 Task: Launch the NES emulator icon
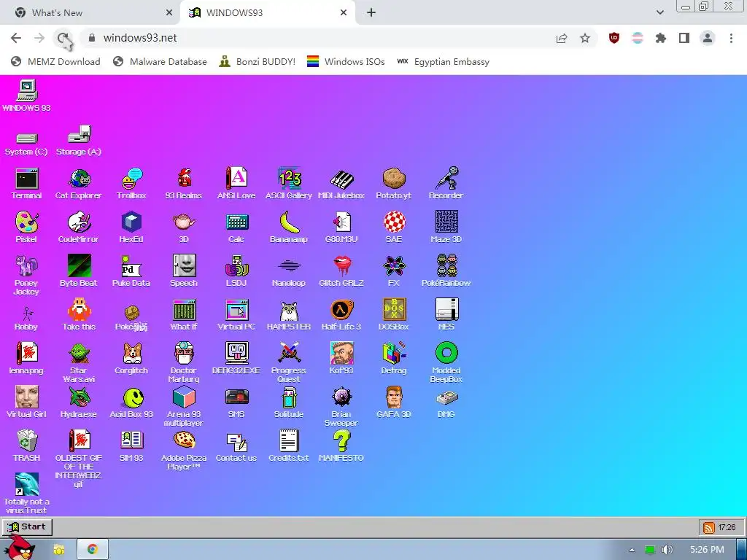coord(446,315)
